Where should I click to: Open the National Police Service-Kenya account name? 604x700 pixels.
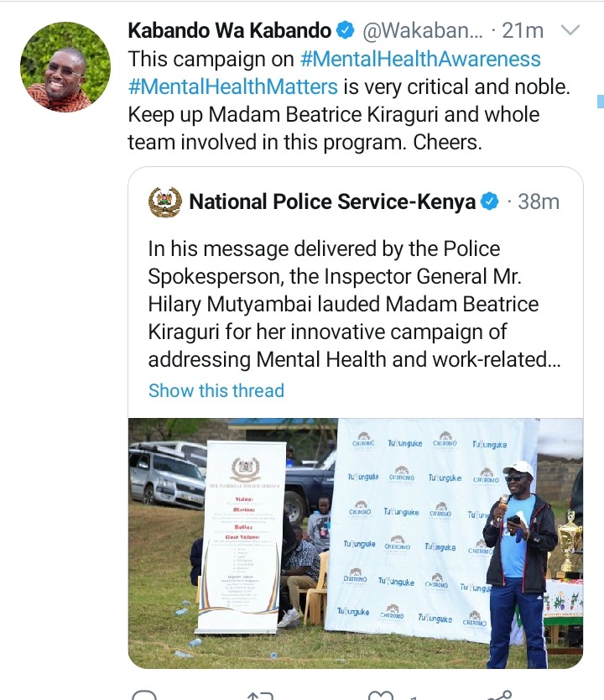pos(332,201)
